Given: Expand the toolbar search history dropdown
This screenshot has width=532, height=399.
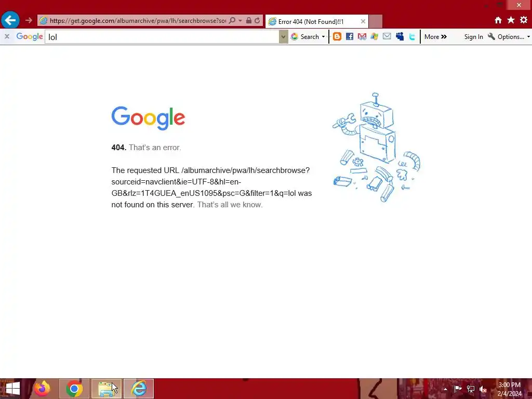Looking at the screenshot, I should click(x=283, y=37).
